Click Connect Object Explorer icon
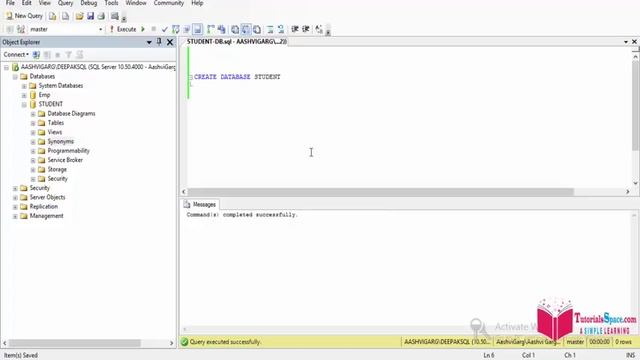The height and width of the screenshot is (360, 640). pyautogui.click(x=36, y=55)
